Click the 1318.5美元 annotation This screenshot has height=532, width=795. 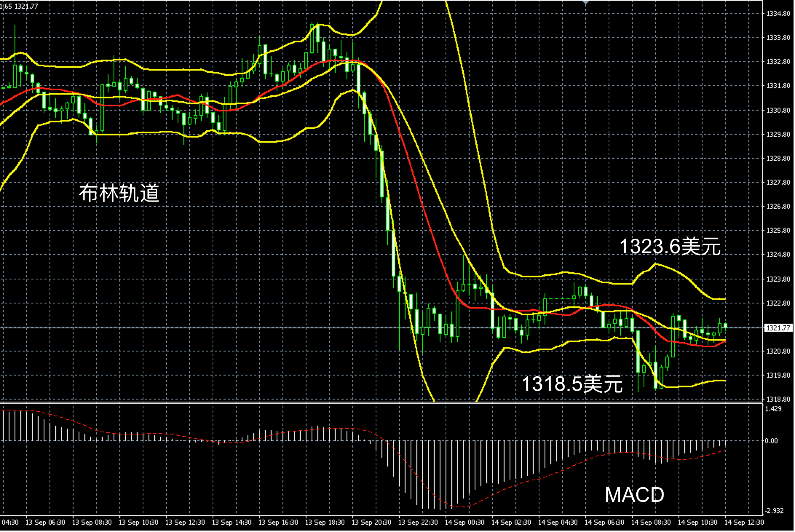coord(572,384)
